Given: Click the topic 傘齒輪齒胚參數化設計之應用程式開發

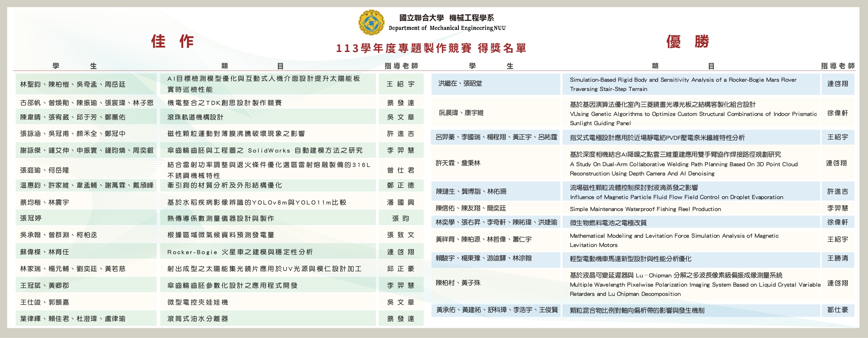Looking at the screenshot, I should point(232,285).
